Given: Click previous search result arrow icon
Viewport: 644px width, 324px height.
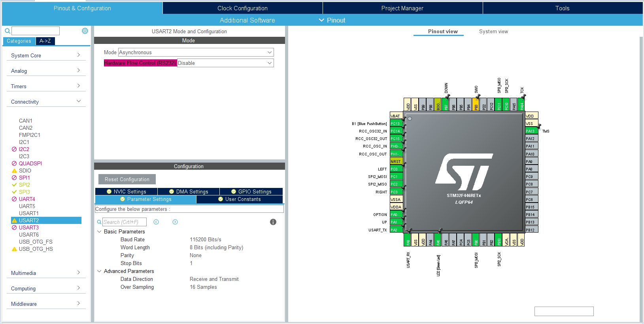Looking at the screenshot, I should 156,222.
